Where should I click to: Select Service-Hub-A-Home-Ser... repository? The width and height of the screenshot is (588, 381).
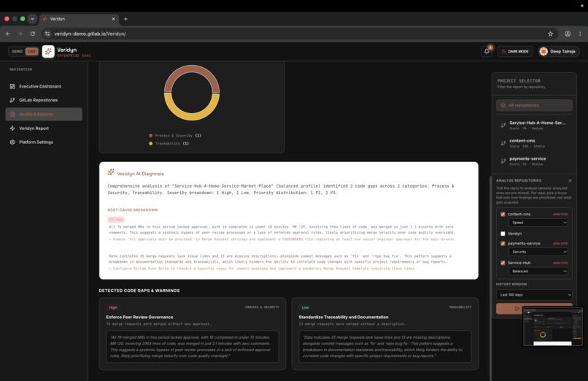[534, 125]
